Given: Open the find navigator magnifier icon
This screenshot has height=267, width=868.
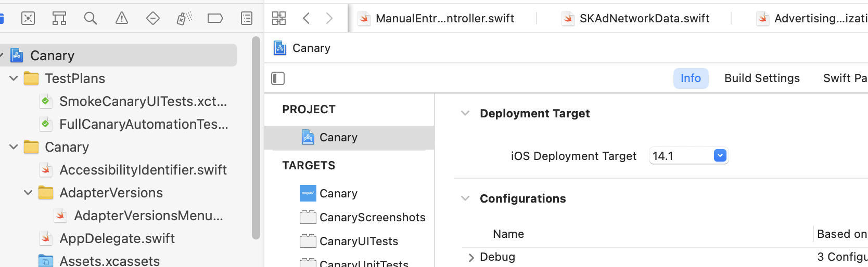Looking at the screenshot, I should coord(91,19).
